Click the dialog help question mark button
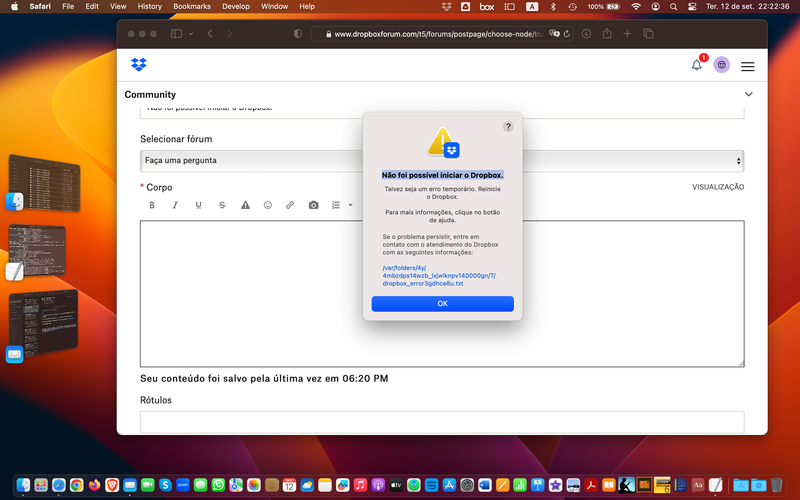The height and width of the screenshot is (500, 800). tap(508, 127)
